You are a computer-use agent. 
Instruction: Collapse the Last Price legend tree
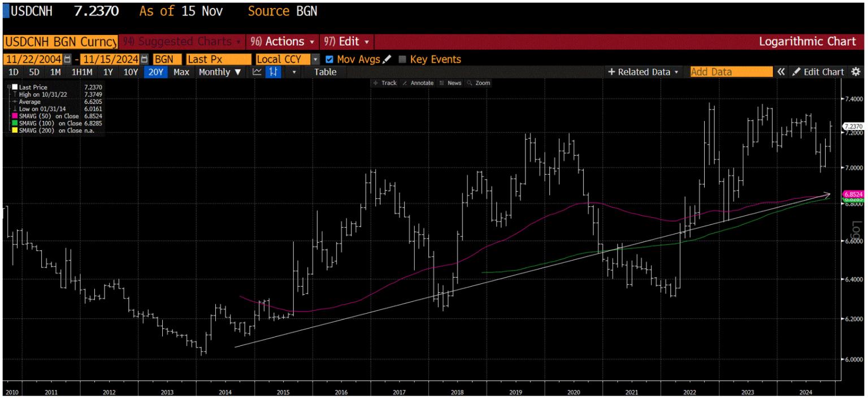(x=9, y=88)
